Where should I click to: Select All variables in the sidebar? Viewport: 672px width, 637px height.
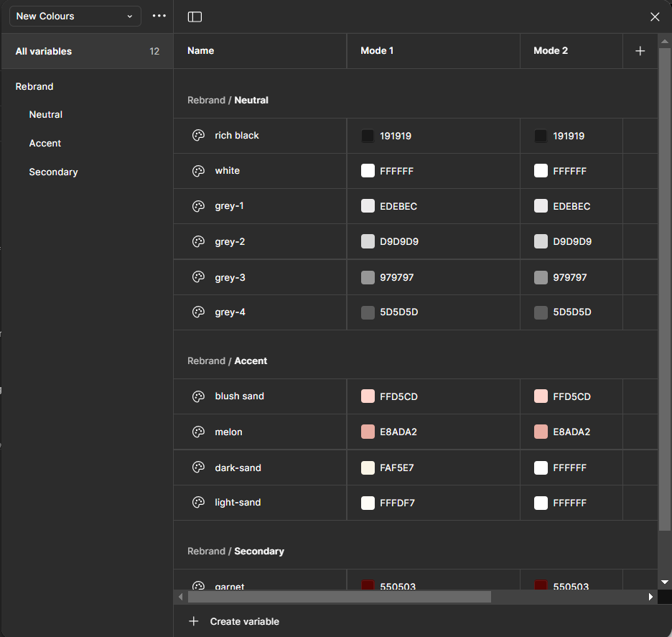[x=44, y=52]
